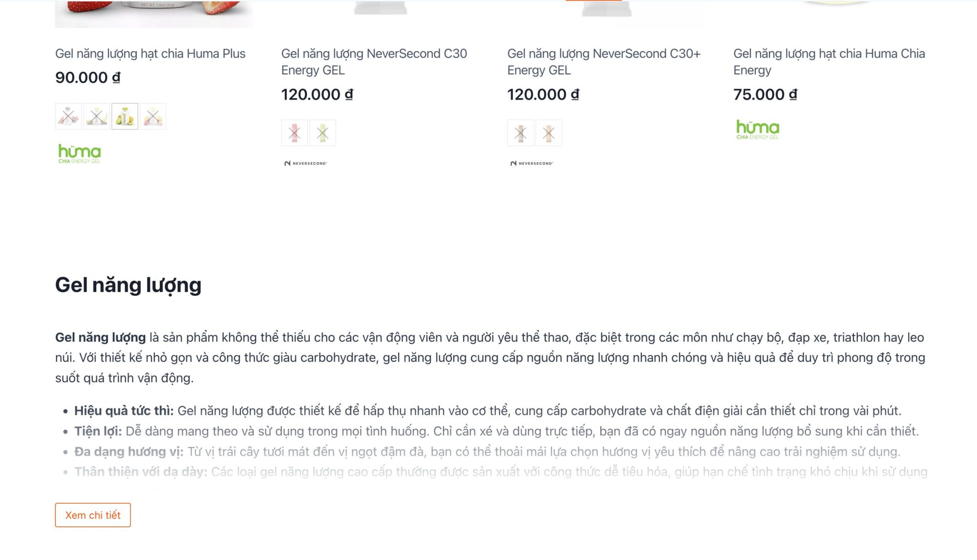Click NeverSecond logo under C30 Energy GEL
Screen dimensions: 977x560
click(306, 163)
